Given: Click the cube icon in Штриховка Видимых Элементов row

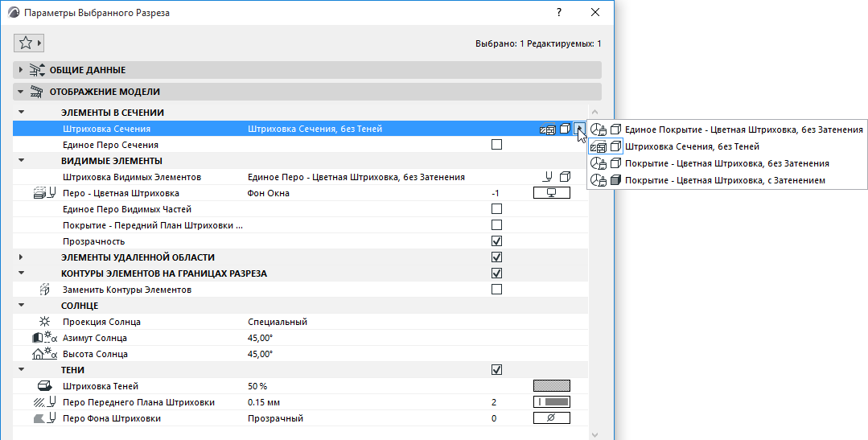Looking at the screenshot, I should coord(565,177).
